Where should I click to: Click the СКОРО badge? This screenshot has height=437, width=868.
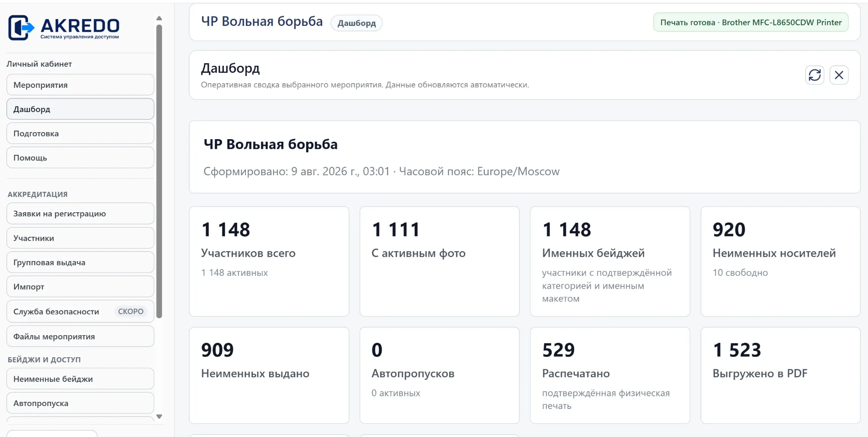point(131,311)
